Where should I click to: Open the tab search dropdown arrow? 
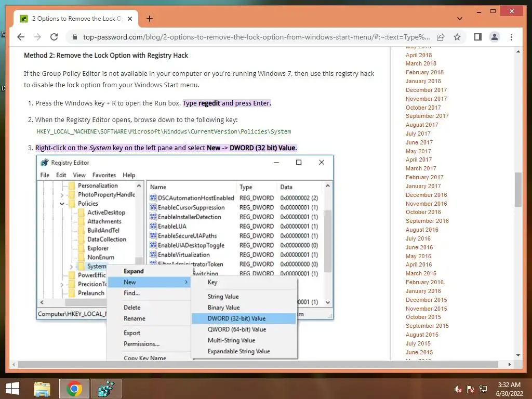pyautogui.click(x=460, y=19)
